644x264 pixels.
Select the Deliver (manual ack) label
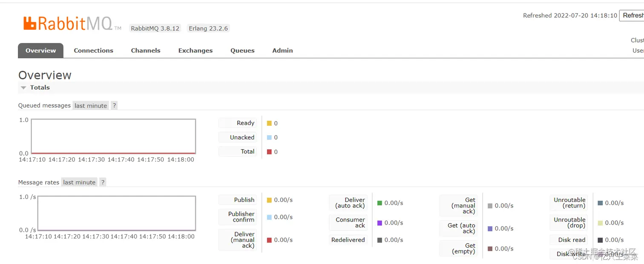238,240
